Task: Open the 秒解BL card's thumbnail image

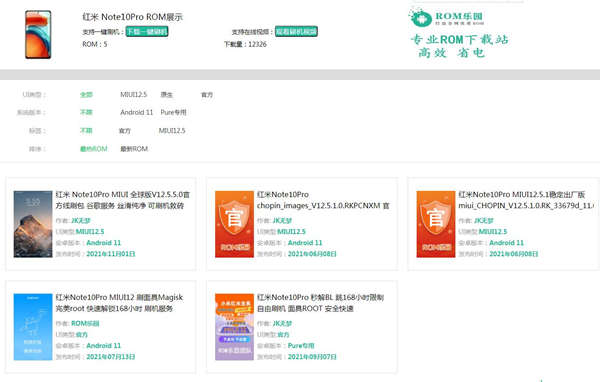Action: [234, 327]
